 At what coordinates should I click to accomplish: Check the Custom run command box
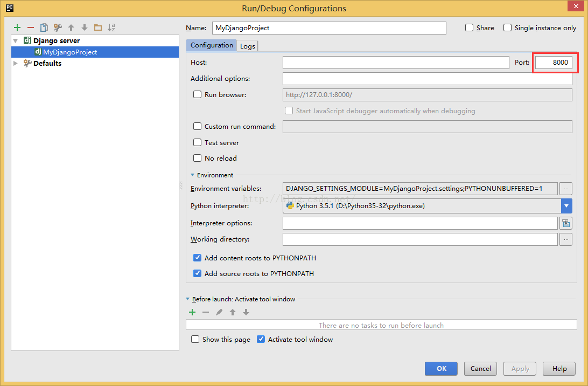[x=197, y=126]
